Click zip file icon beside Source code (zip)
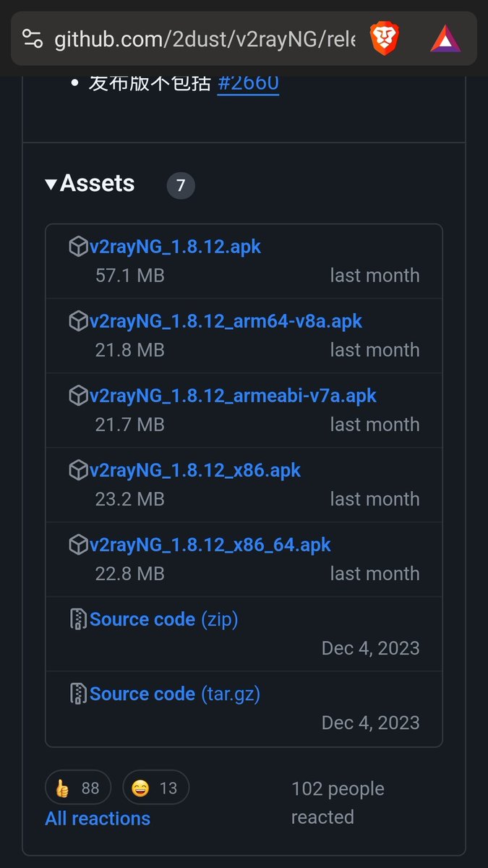This screenshot has height=868, width=488. [78, 619]
